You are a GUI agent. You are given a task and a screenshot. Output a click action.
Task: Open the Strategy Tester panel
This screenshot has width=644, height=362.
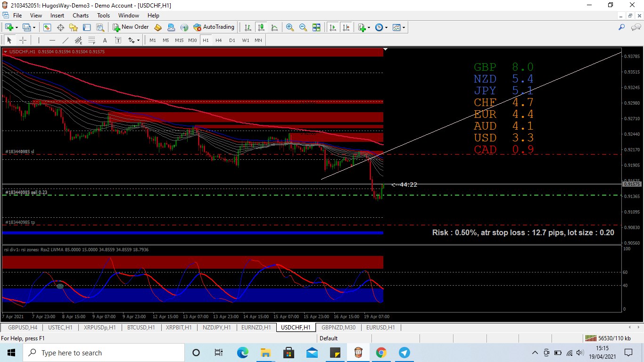pyautogui.click(x=100, y=27)
